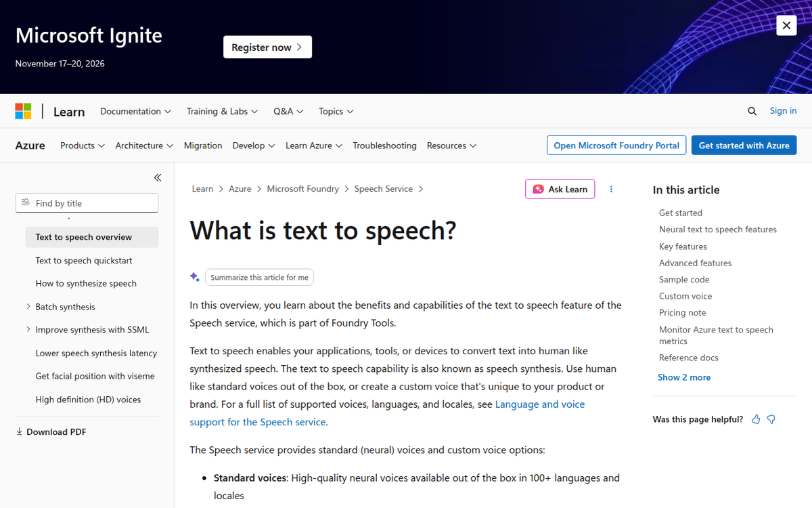The width and height of the screenshot is (812, 508).
Task: Close the Microsoft Ignite banner
Action: pyautogui.click(x=786, y=26)
